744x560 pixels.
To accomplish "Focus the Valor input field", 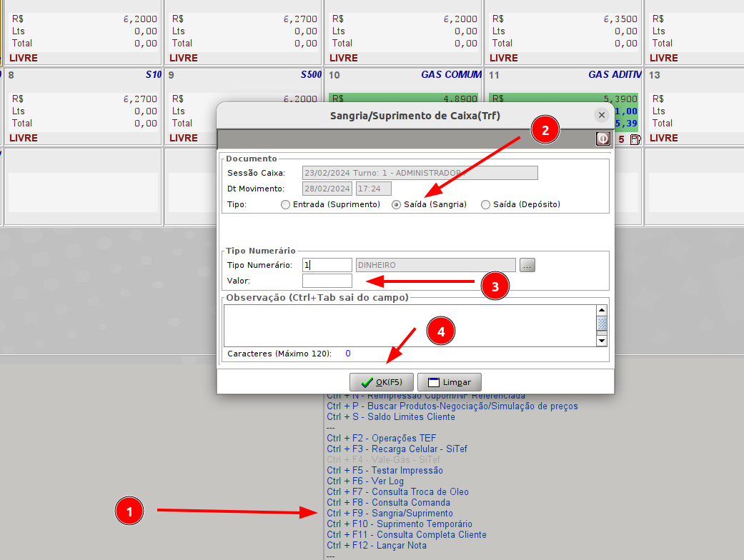I will pyautogui.click(x=327, y=281).
